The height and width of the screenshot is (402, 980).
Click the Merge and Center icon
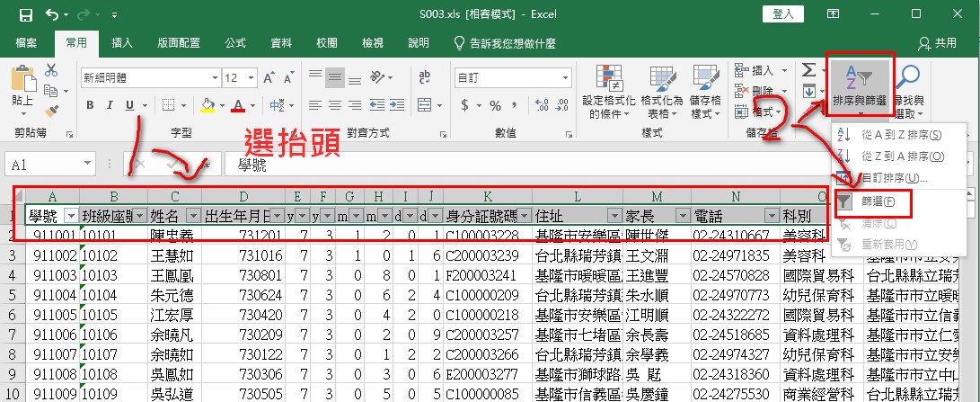(x=424, y=105)
